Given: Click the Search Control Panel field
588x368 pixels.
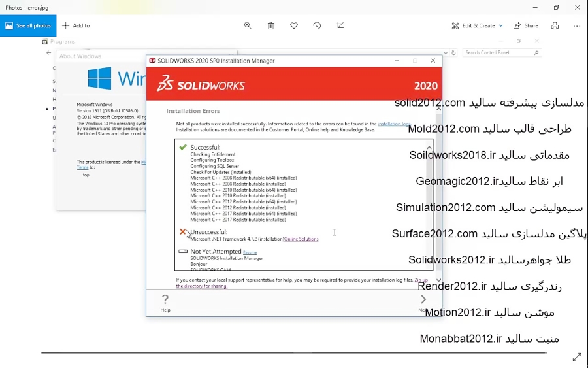Looking at the screenshot, I should [502, 52].
